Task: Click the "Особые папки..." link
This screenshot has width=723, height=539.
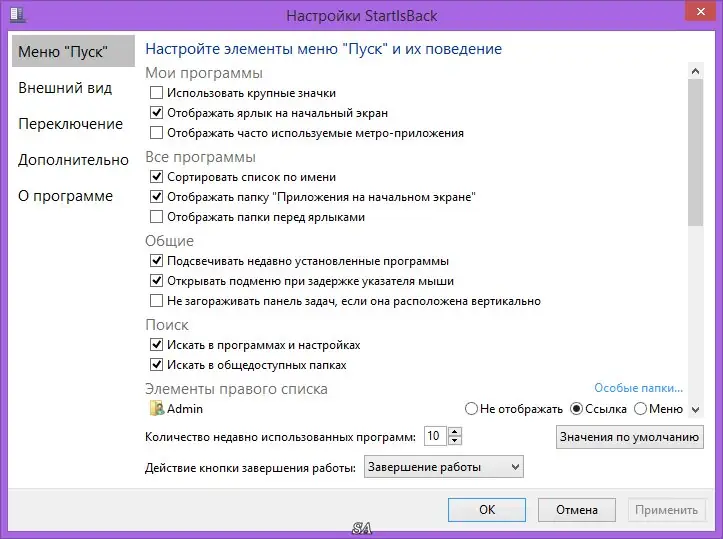Action: tap(638, 388)
